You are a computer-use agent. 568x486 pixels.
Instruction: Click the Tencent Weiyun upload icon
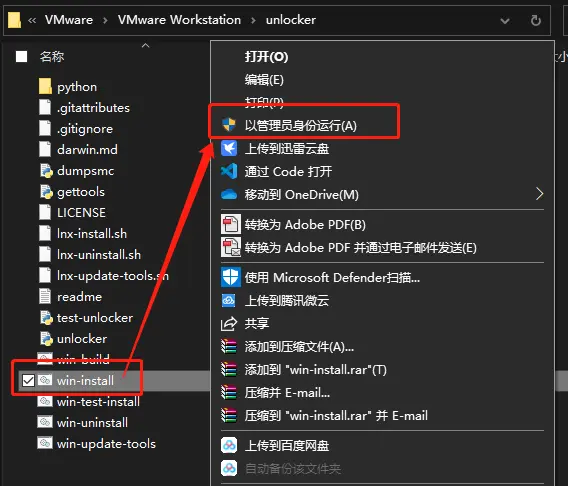[229, 300]
